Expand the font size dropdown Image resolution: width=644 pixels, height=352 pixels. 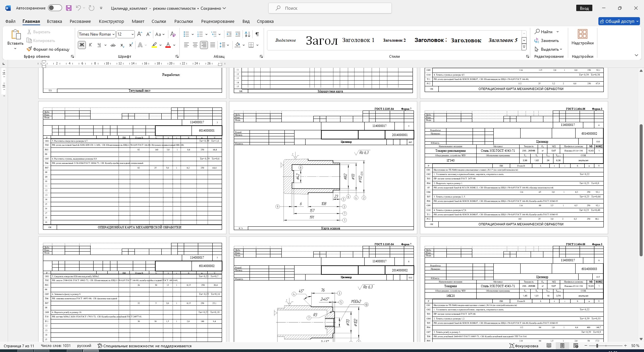[132, 34]
